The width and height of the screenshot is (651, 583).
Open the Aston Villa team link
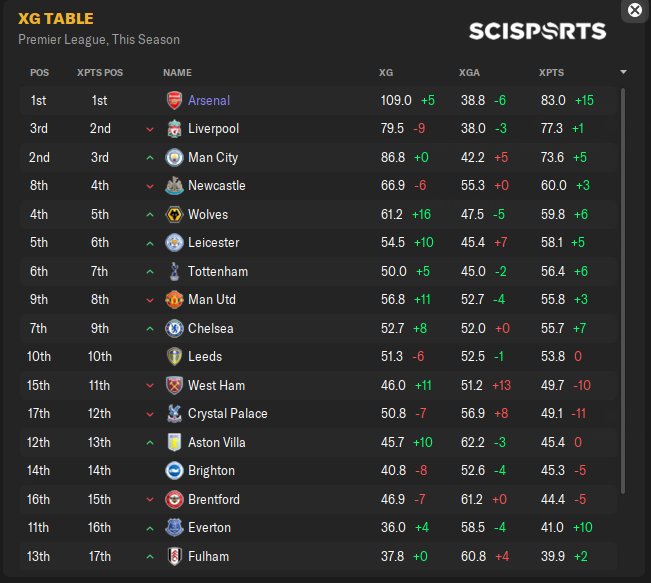click(x=217, y=442)
